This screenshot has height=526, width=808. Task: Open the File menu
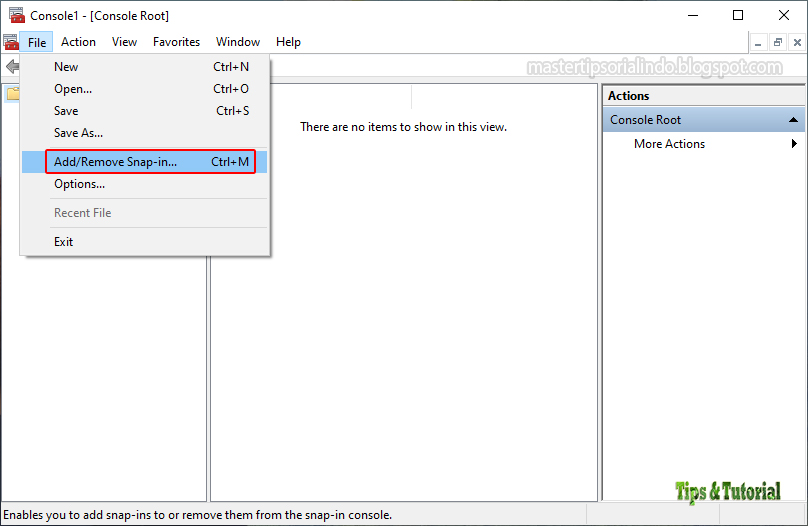pos(37,42)
